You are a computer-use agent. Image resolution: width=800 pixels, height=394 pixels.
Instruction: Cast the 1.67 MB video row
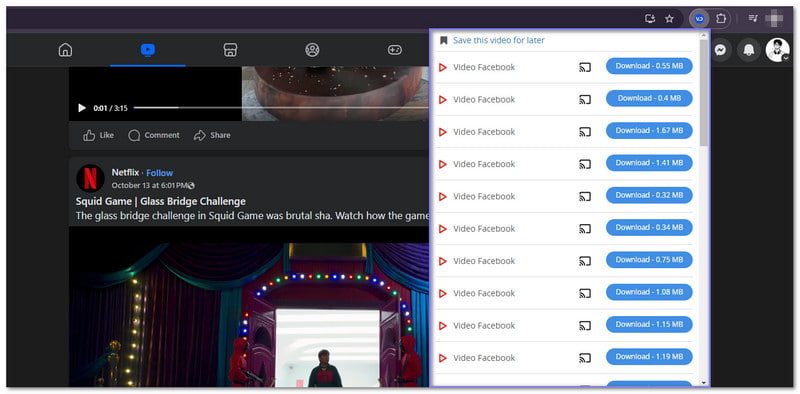point(585,132)
